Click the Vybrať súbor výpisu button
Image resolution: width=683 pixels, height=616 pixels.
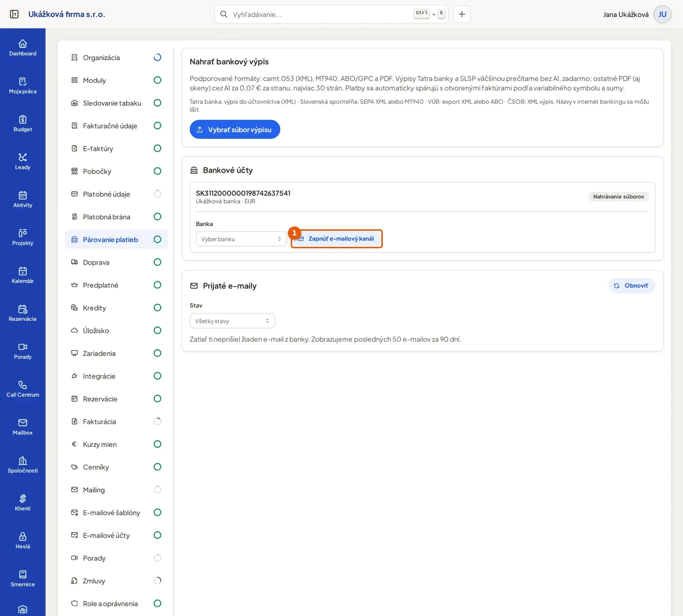[x=235, y=129]
